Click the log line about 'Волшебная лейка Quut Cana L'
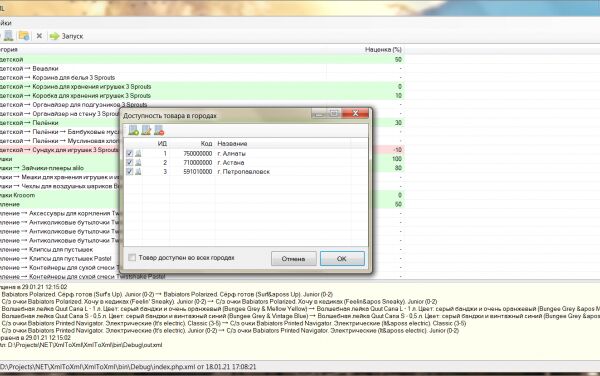Screen dimensions: 600x376 [300, 309]
